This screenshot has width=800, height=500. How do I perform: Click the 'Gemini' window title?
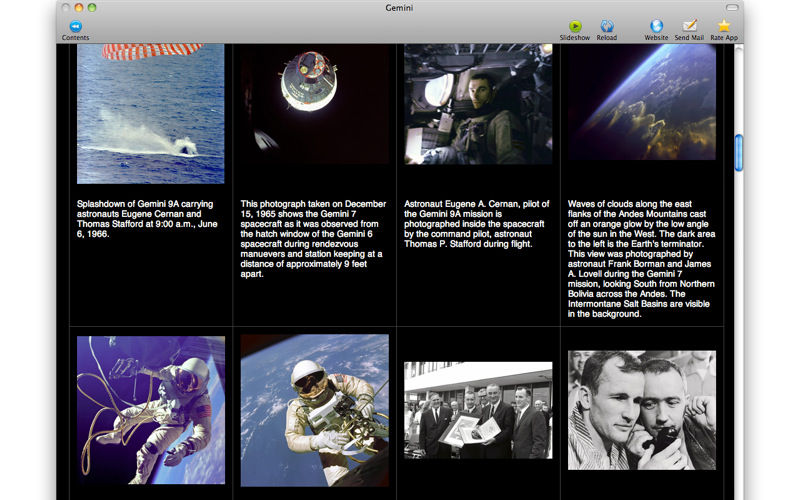pos(399,8)
